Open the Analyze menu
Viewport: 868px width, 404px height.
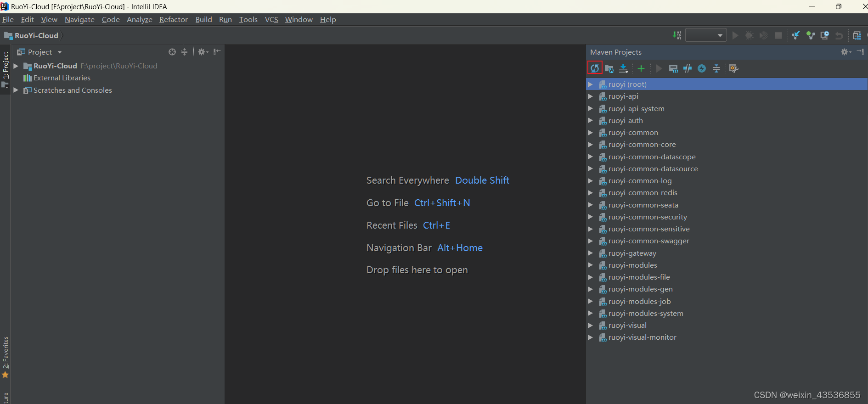click(139, 19)
